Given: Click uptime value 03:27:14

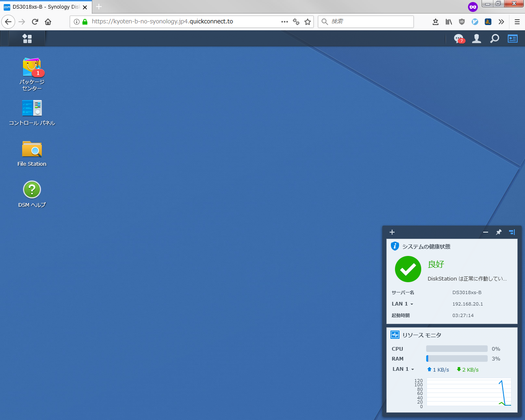Looking at the screenshot, I should pyautogui.click(x=463, y=315).
